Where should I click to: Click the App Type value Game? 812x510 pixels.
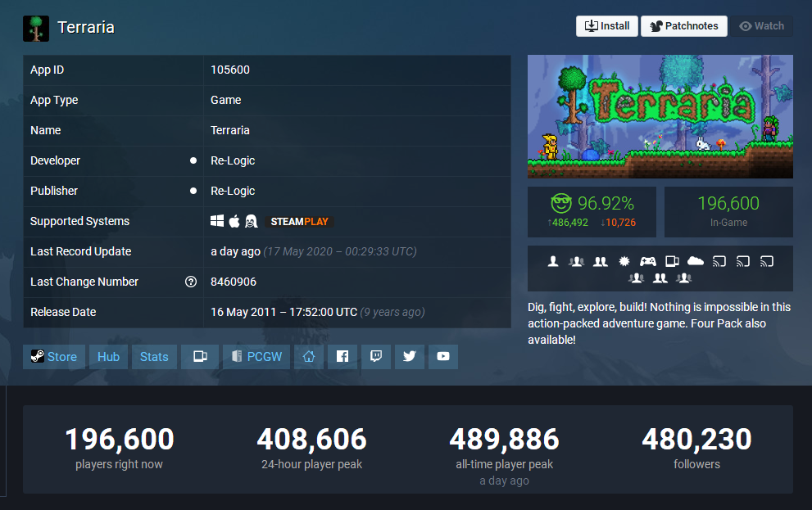pyautogui.click(x=226, y=100)
